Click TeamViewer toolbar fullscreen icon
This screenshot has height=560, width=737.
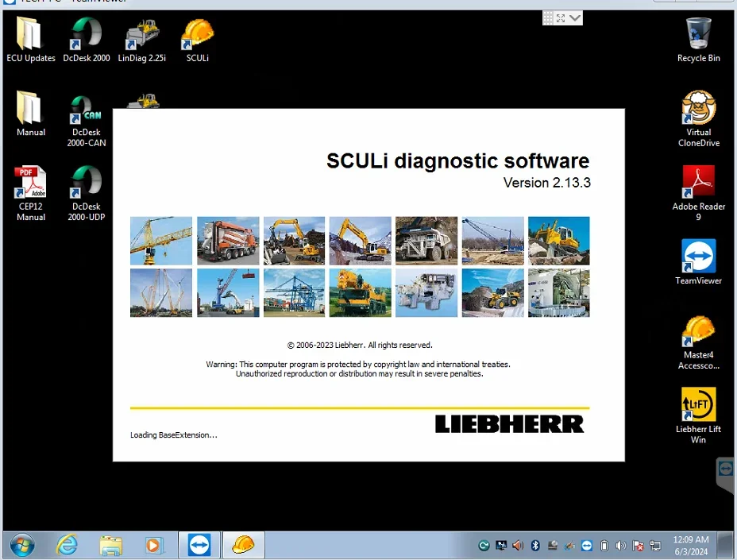560,17
